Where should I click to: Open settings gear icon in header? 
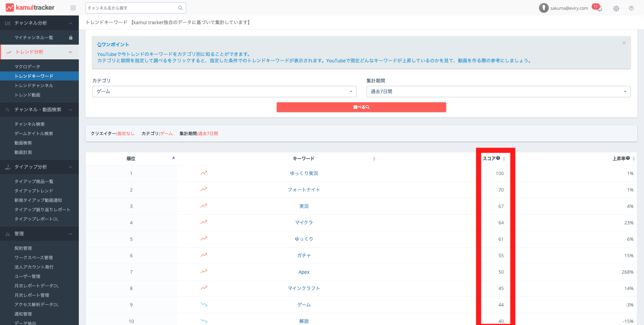pyautogui.click(x=616, y=8)
